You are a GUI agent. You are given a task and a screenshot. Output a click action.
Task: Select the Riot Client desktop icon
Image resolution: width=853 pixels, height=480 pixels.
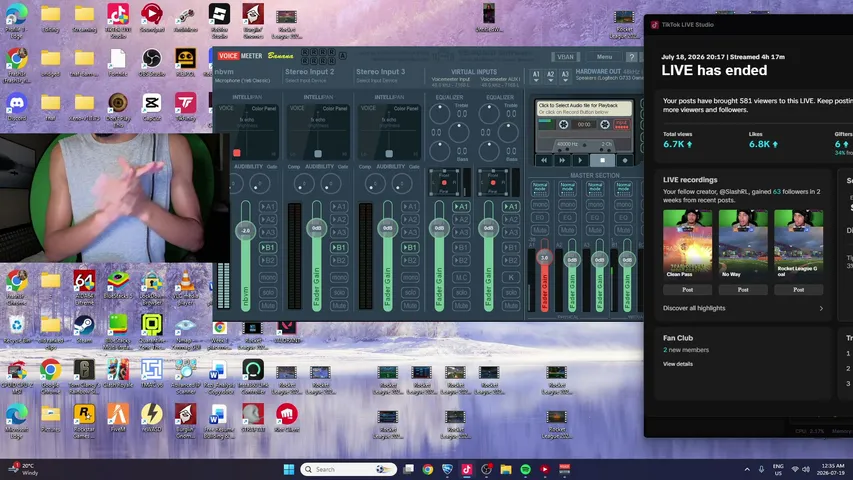(287, 419)
